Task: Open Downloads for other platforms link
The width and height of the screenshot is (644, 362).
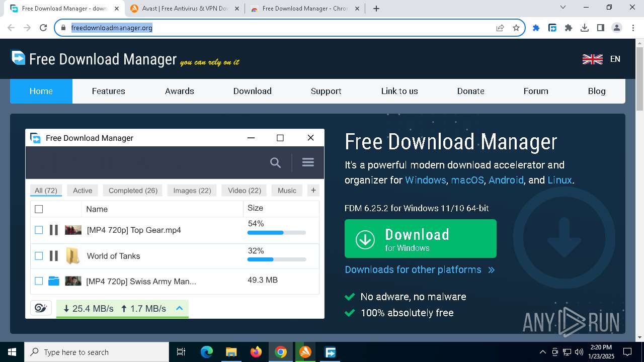Action: coord(420,270)
